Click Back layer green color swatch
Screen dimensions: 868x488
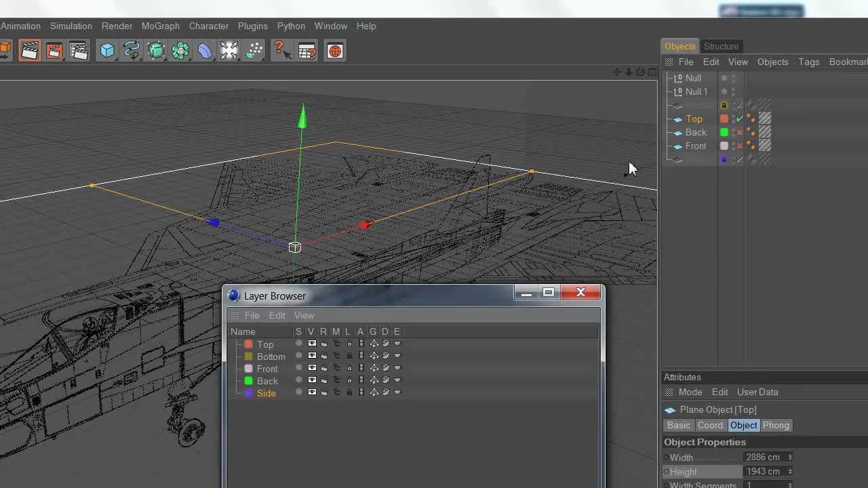click(x=248, y=381)
